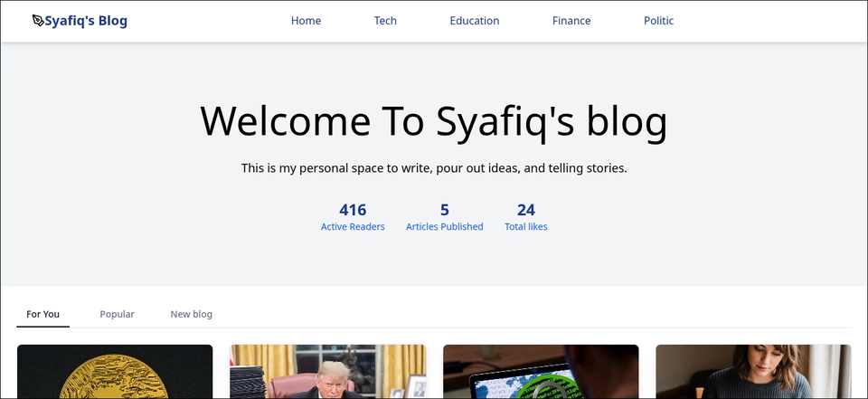This screenshot has width=868, height=399.
Task: Open the Syafiq's Blog brand link
Action: point(86,21)
